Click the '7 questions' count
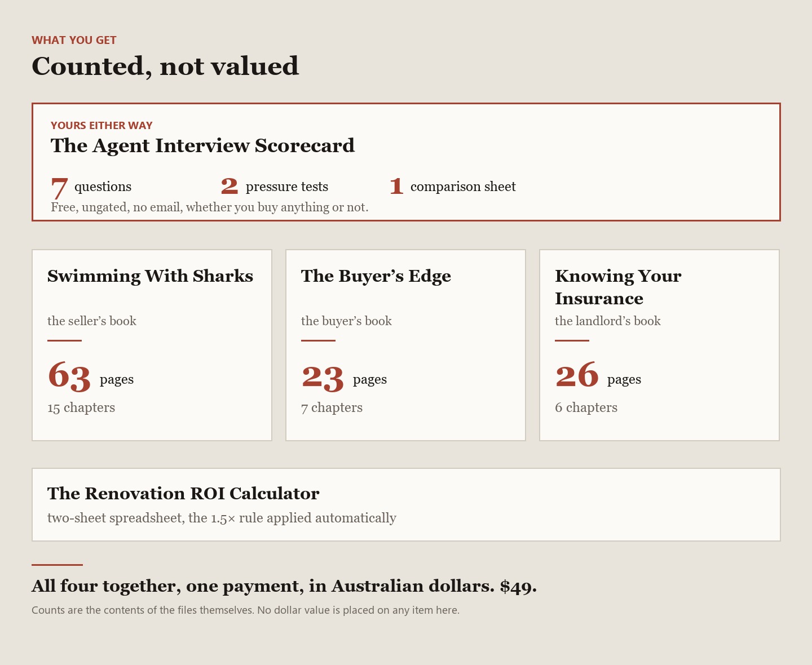The width and height of the screenshot is (812, 665). [91, 187]
